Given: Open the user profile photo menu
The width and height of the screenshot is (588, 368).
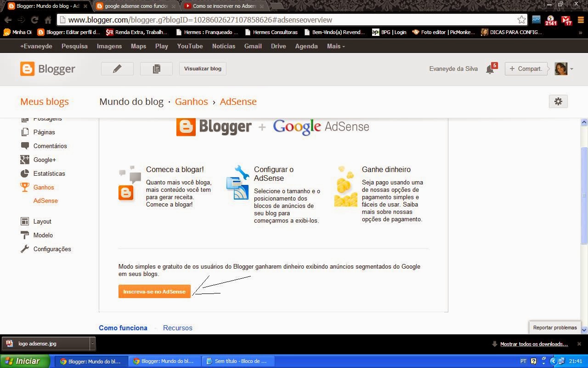Looking at the screenshot, I should point(561,69).
